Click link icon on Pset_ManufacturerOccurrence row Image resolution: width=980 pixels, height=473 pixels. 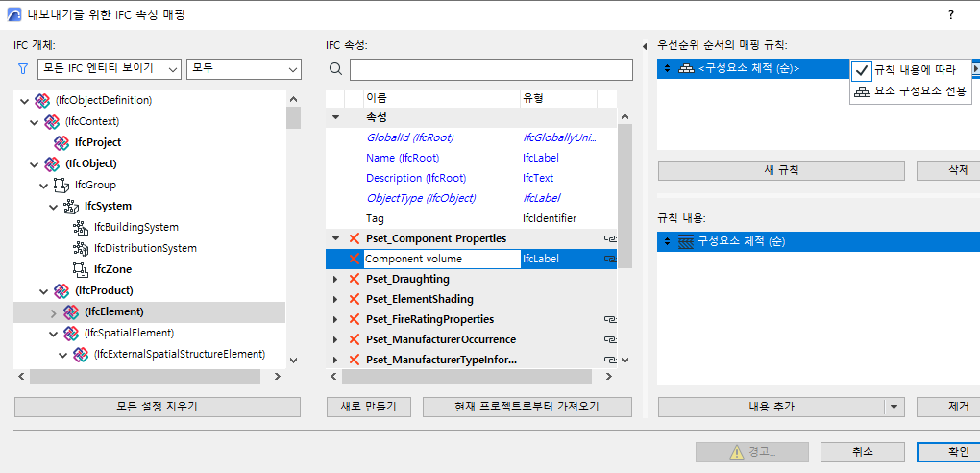(609, 339)
